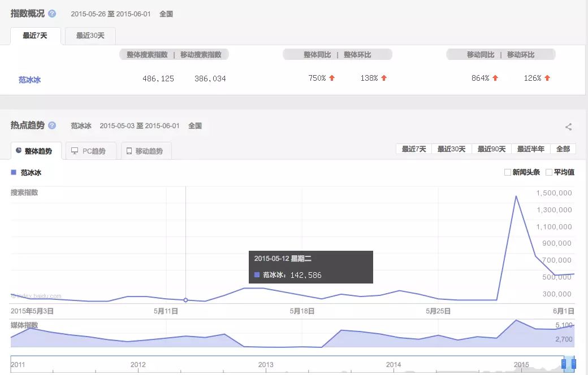The image size is (588, 375).
Task: Click the 移动环比 header label
Action: tap(521, 55)
